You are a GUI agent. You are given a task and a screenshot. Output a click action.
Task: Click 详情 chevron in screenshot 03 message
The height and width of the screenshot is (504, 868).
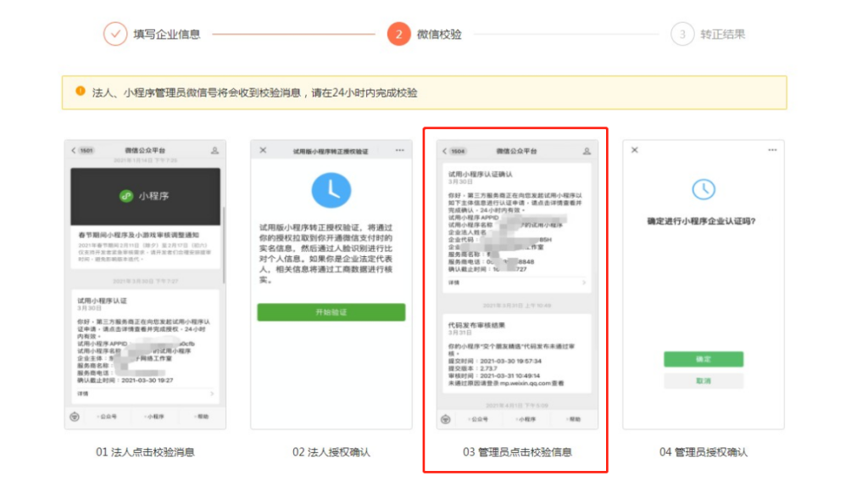coord(583,283)
